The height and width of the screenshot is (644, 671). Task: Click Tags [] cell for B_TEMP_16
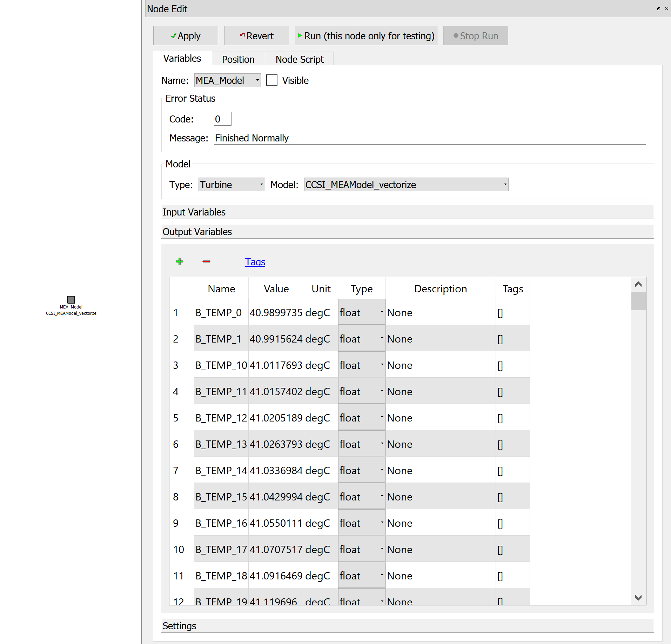click(513, 523)
